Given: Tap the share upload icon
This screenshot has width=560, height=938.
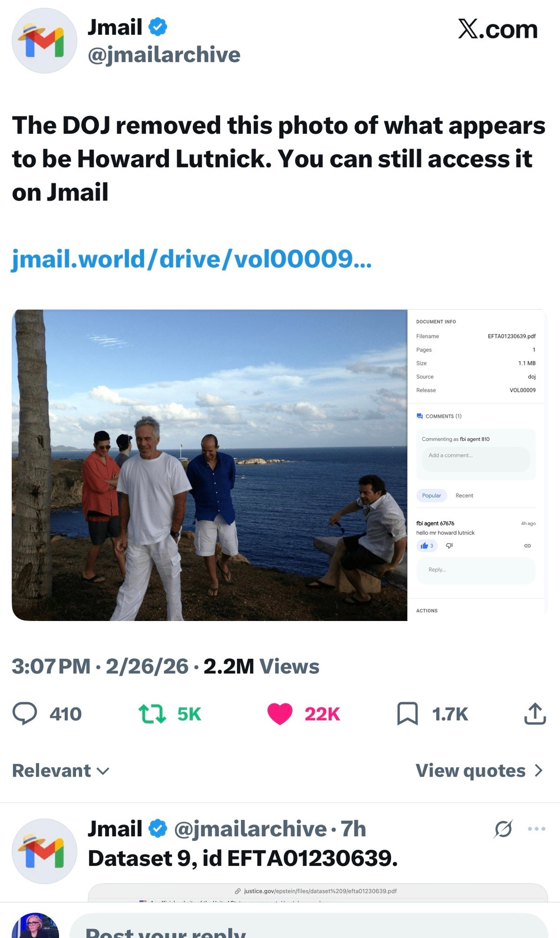Looking at the screenshot, I should click(x=535, y=714).
